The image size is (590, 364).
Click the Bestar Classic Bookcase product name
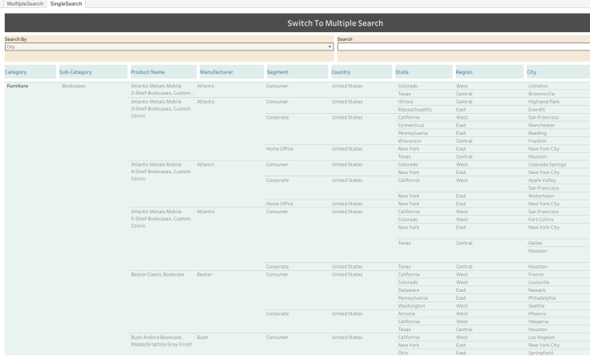coord(157,274)
